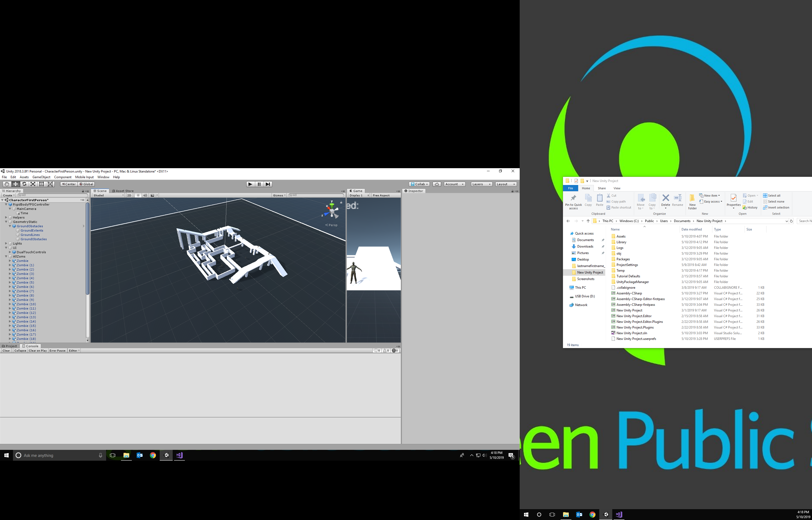The height and width of the screenshot is (520, 812).
Task: Open the GameObject menu
Action: coord(41,177)
